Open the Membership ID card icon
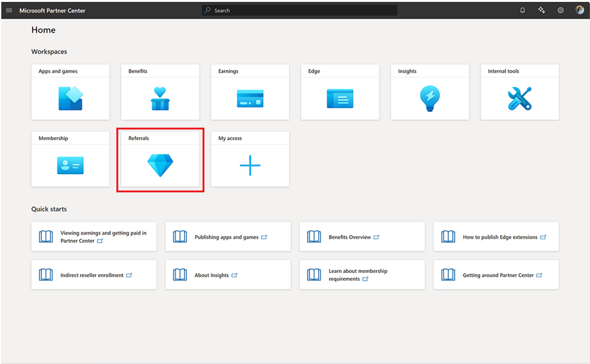 [70, 165]
